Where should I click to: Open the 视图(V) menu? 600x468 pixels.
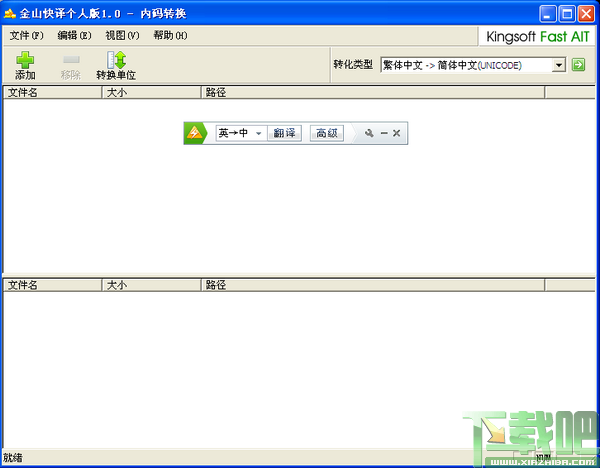pos(122,36)
